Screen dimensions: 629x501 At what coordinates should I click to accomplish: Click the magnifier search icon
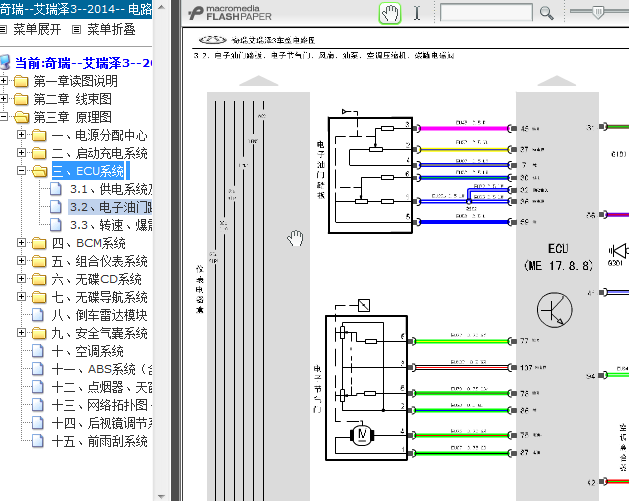click(x=546, y=13)
